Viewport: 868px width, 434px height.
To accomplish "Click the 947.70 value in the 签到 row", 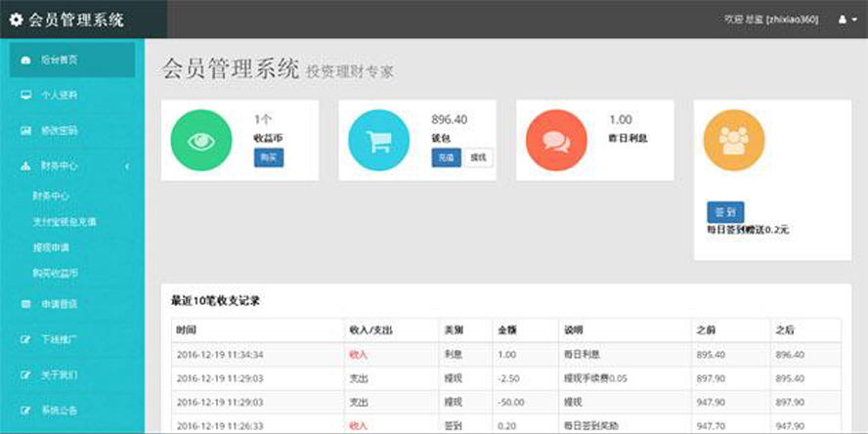I will point(711,426).
